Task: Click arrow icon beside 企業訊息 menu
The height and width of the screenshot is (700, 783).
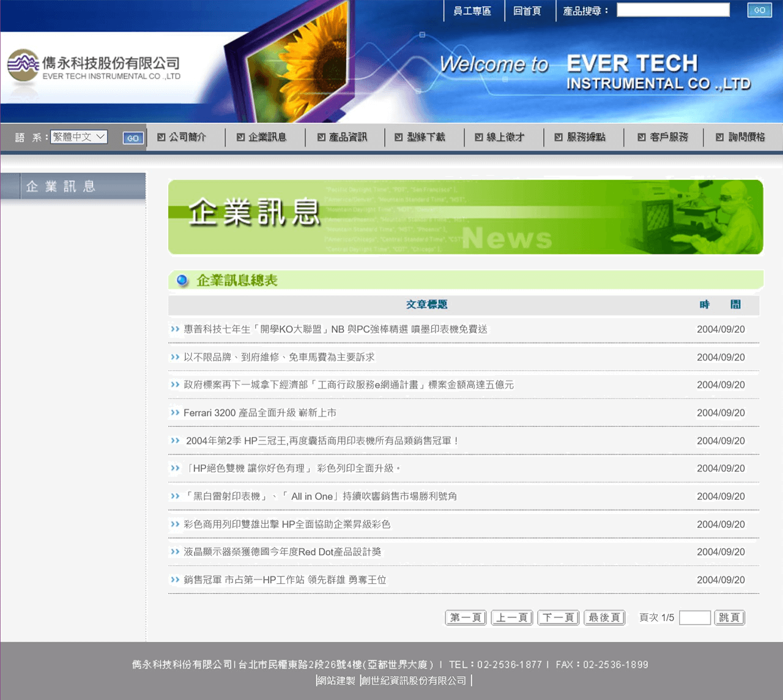Action: [240, 138]
